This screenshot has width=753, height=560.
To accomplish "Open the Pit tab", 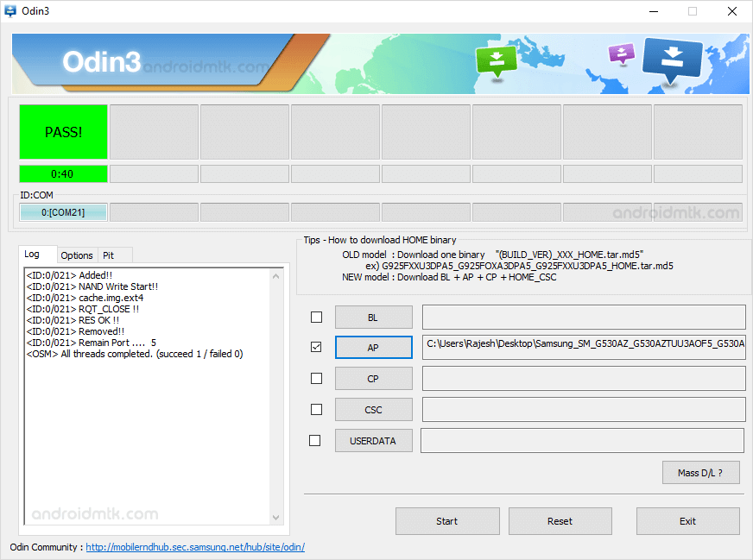I will 114,255.
